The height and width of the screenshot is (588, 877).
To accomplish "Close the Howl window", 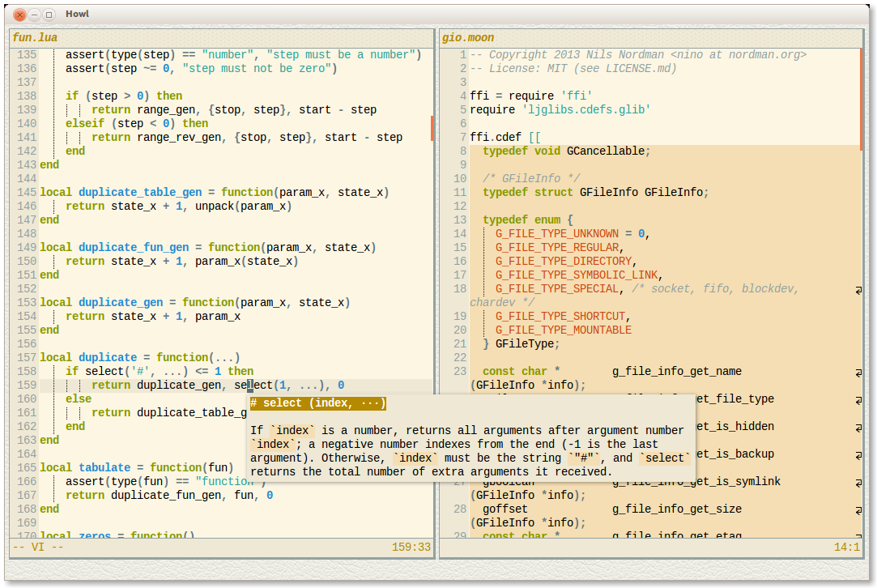I will [19, 15].
